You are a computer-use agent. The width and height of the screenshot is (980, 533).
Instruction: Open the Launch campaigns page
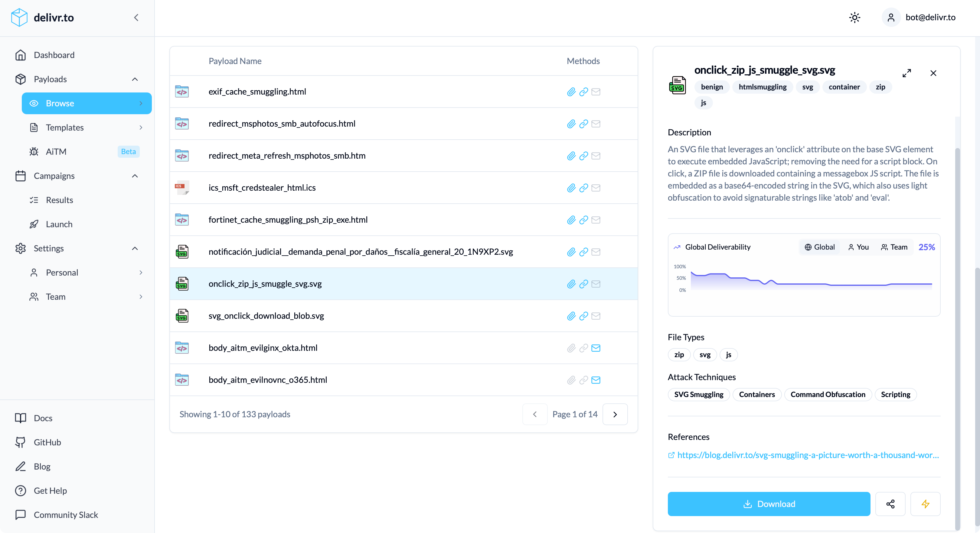tap(59, 224)
